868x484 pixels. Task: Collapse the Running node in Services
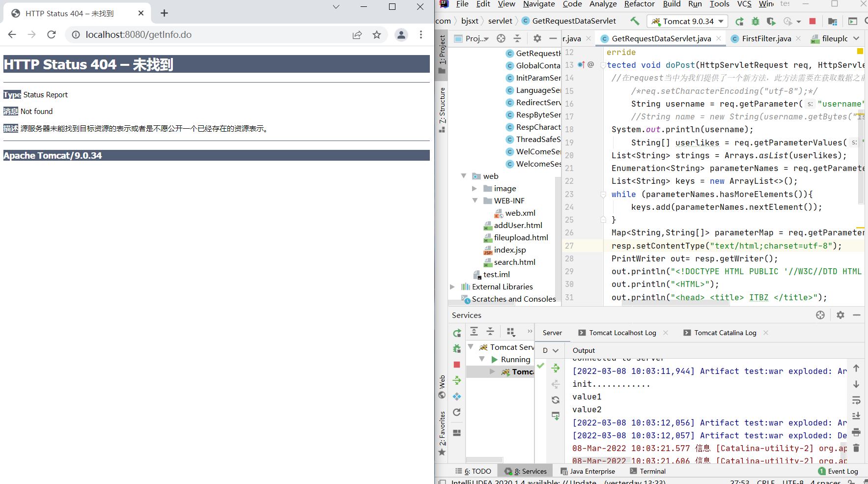coord(482,359)
